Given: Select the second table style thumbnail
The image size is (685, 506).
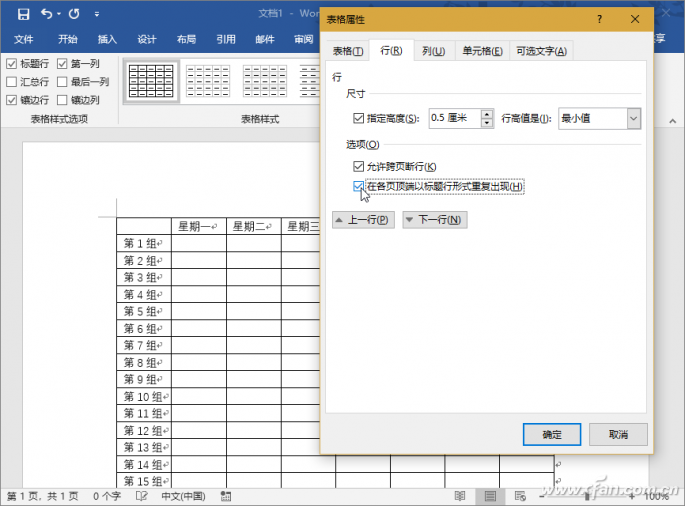Looking at the screenshot, I should tap(208, 80).
